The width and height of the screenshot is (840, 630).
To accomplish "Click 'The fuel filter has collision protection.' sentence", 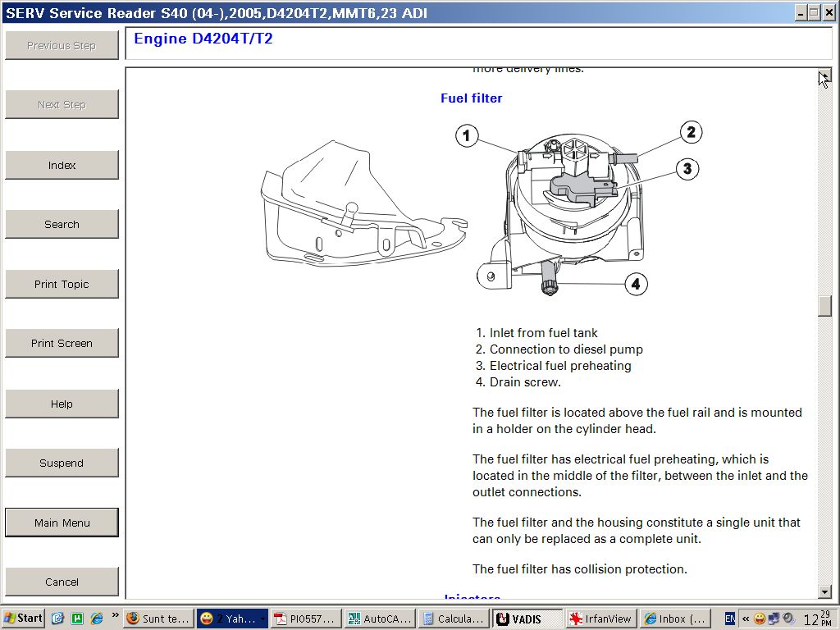I will 580,569.
